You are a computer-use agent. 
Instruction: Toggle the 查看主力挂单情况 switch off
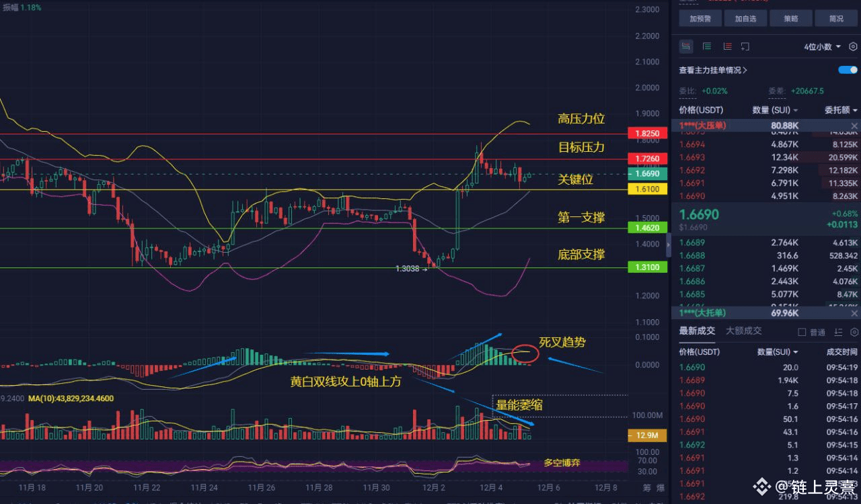[x=848, y=70]
